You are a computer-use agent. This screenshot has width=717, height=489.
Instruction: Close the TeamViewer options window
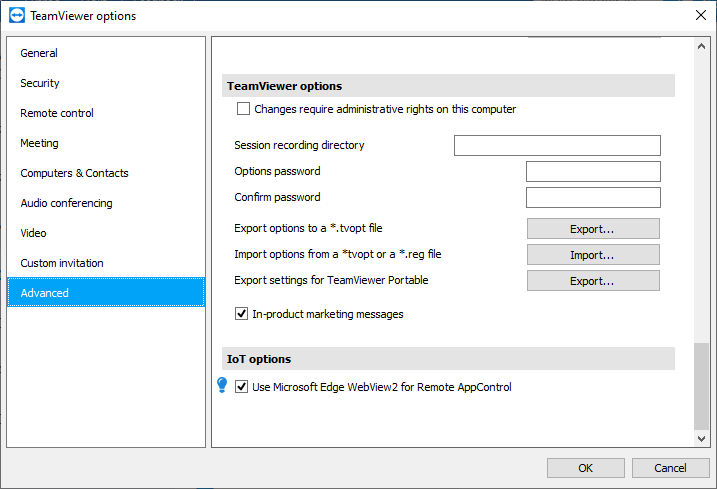(x=701, y=16)
